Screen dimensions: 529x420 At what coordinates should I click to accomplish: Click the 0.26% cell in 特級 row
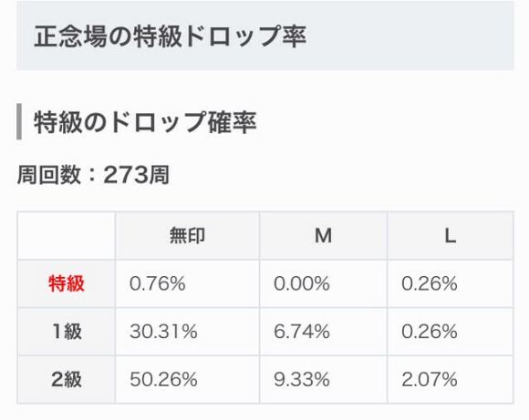[451, 284]
